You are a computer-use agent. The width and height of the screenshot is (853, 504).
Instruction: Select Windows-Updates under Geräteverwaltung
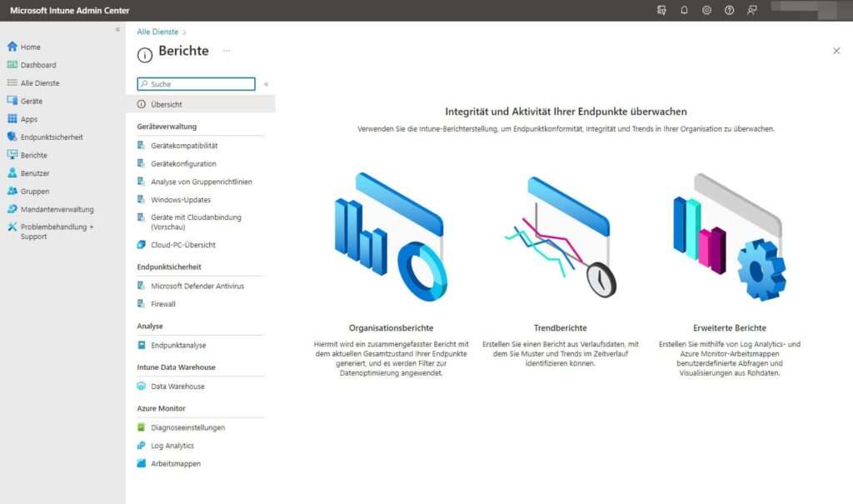pos(177,199)
